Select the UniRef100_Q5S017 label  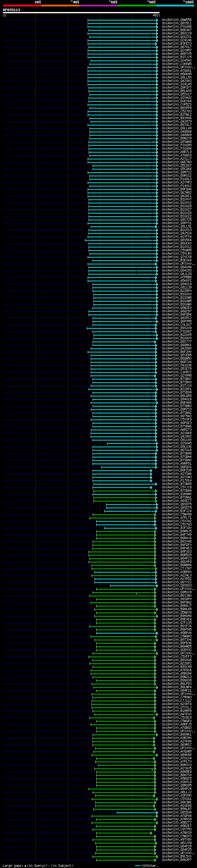(176, 94)
